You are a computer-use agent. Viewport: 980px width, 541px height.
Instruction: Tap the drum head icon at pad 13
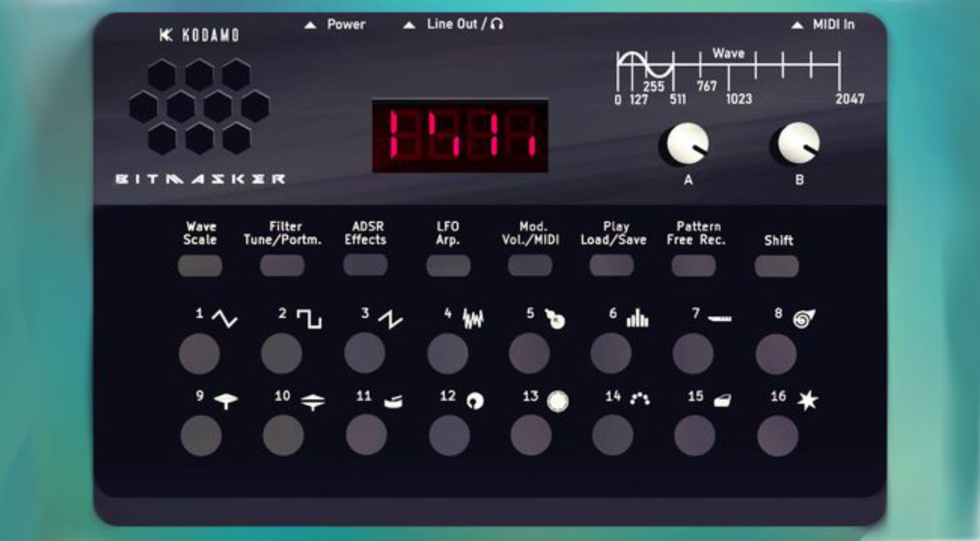pyautogui.click(x=557, y=401)
